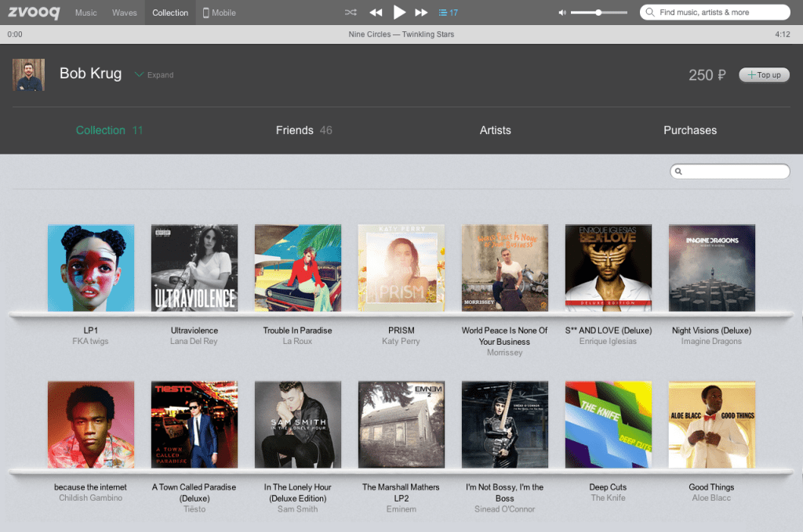Click the Ultraviolence album title
This screenshot has width=803, height=532.
coord(194,331)
